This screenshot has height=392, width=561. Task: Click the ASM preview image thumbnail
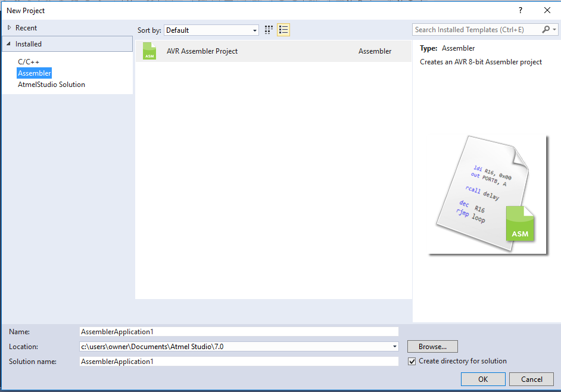click(488, 195)
